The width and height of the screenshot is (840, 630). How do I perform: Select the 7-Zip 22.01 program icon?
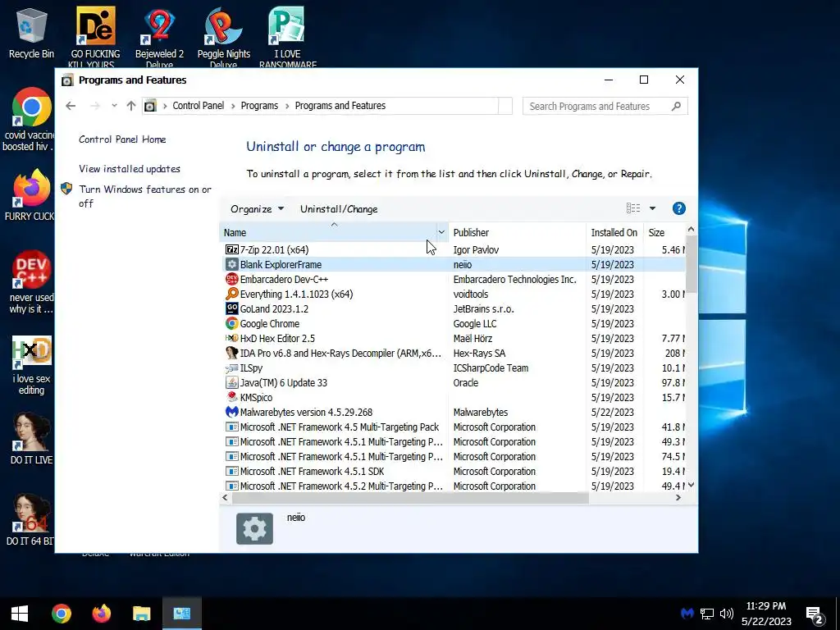click(x=231, y=249)
